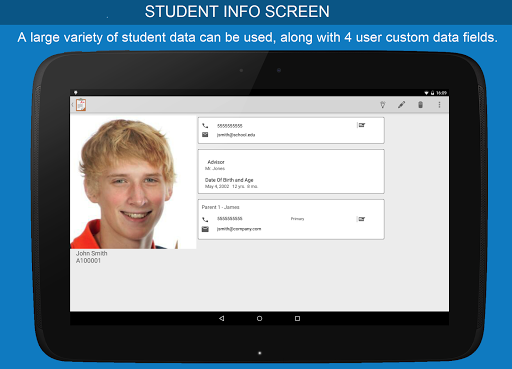This screenshot has width=512, height=369.
Task: Go back using clipboard app icon
Action: coord(81,105)
